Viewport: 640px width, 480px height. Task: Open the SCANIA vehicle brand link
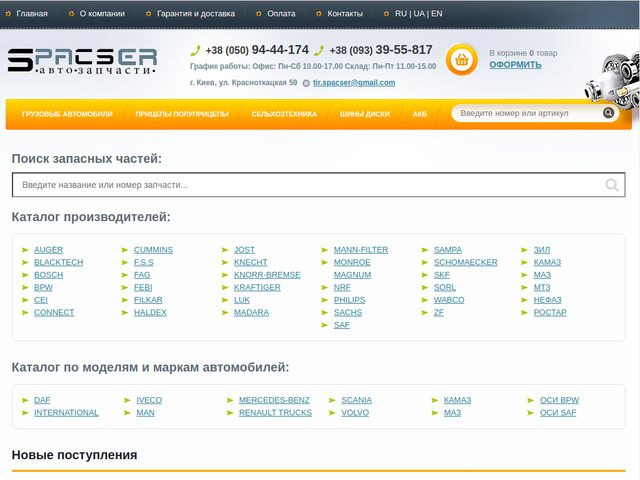tap(357, 400)
